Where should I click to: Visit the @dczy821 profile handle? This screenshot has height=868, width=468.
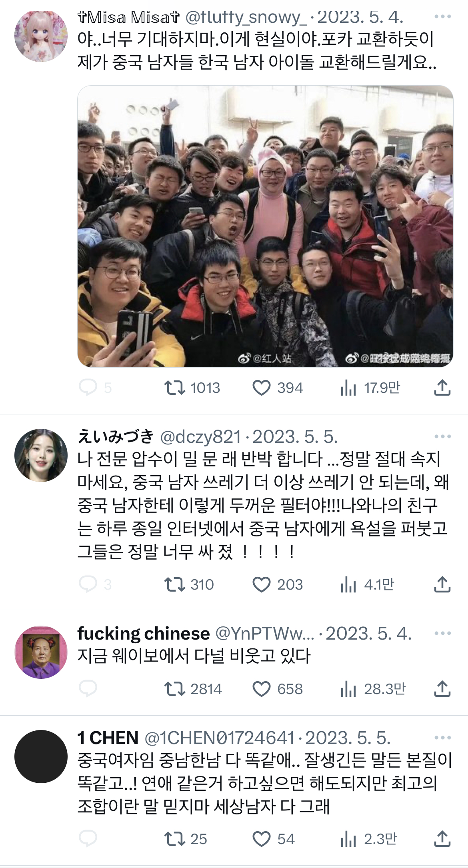200,437
